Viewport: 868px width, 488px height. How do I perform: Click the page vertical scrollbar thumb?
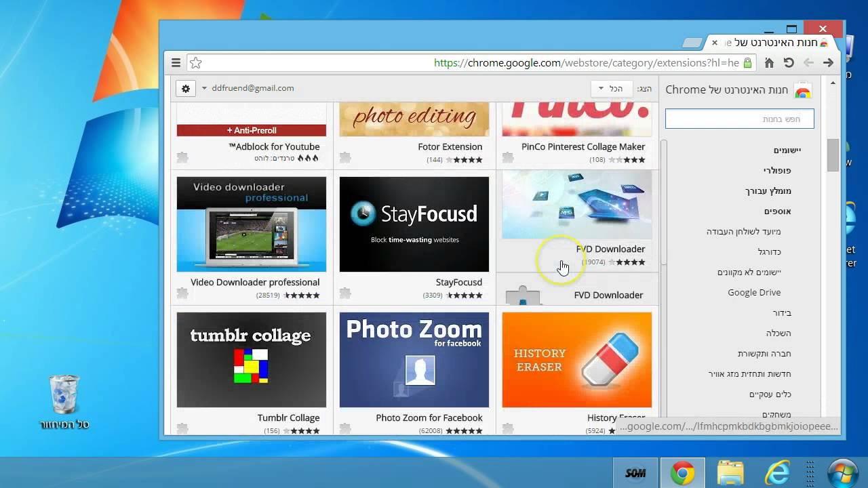(833, 155)
